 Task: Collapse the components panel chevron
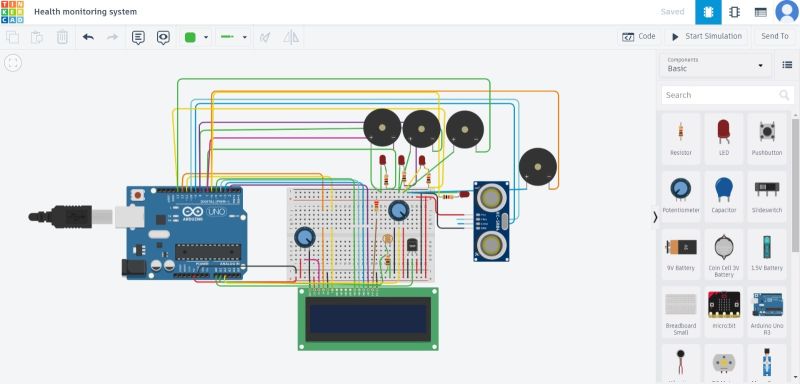pyautogui.click(x=655, y=217)
